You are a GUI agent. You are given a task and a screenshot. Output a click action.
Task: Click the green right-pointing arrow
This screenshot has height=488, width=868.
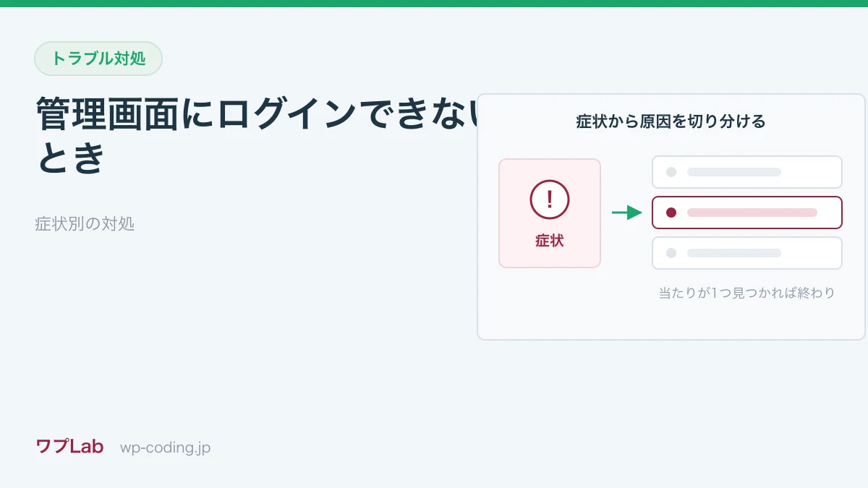(x=627, y=213)
